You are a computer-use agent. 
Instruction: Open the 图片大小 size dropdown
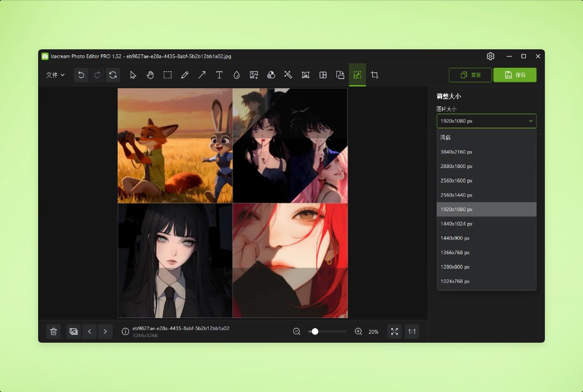485,120
